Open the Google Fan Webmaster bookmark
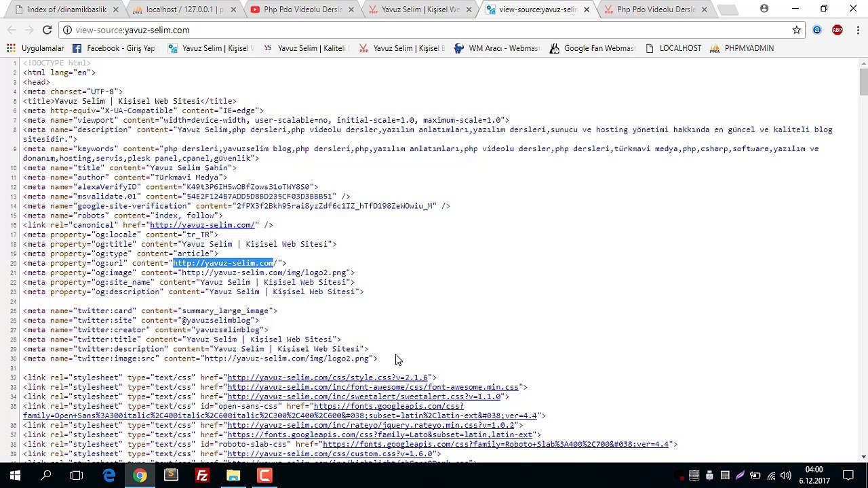Viewport: 868px width, 488px height. pyautogui.click(x=592, y=48)
